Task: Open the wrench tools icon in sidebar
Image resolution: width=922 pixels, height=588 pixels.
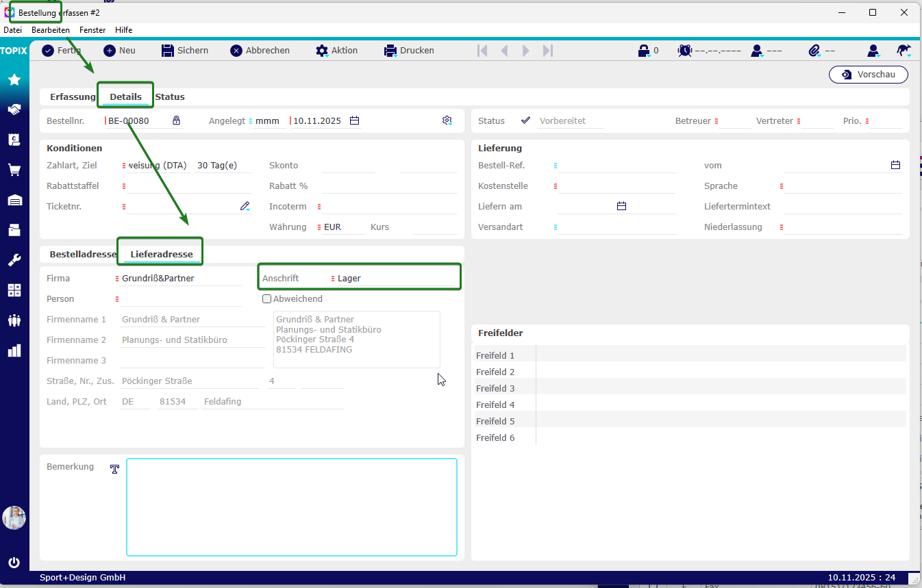Action: (x=14, y=260)
